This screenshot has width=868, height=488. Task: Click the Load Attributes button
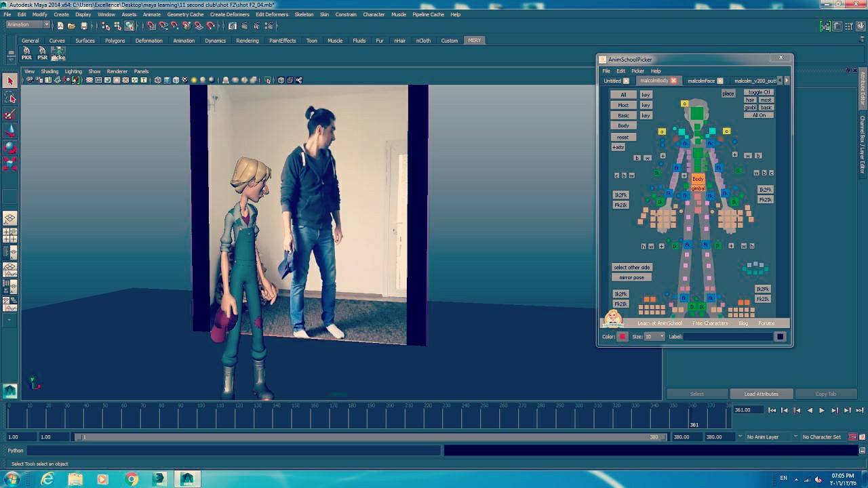[761, 394]
